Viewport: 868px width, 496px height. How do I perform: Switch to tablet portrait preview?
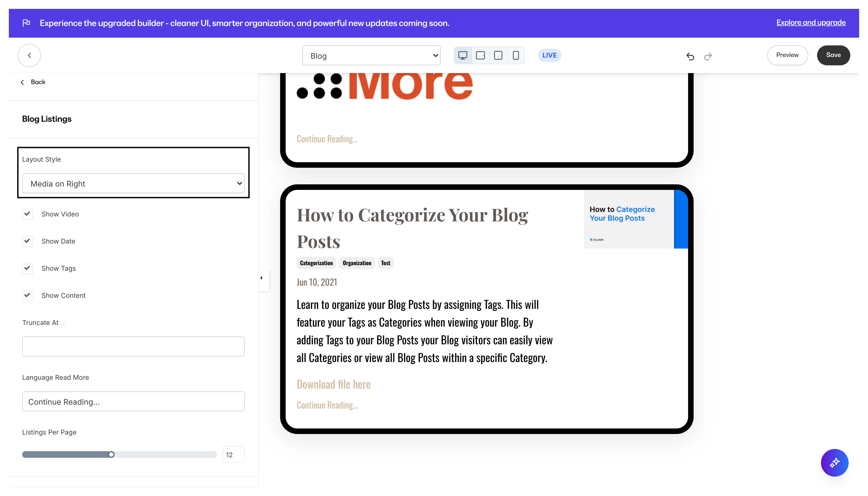click(498, 55)
